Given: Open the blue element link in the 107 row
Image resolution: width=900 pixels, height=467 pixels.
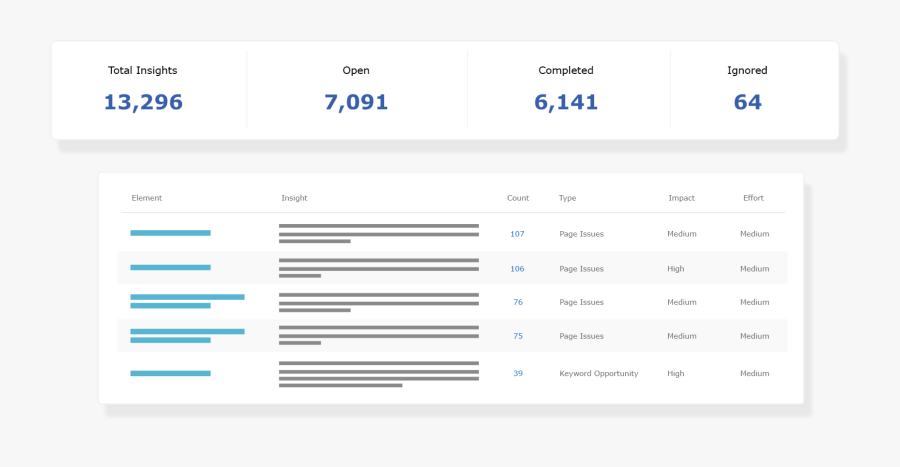Looking at the screenshot, I should [x=170, y=233].
